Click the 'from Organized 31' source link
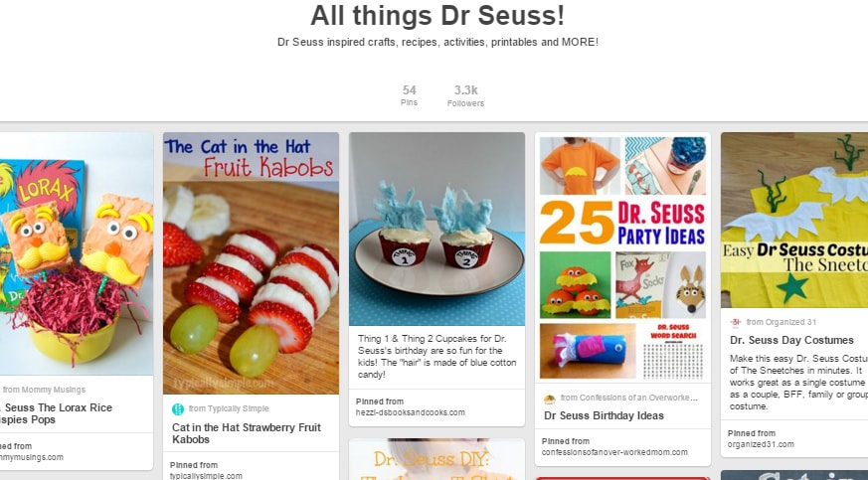Viewport: 868px width, 480px height. click(x=781, y=322)
